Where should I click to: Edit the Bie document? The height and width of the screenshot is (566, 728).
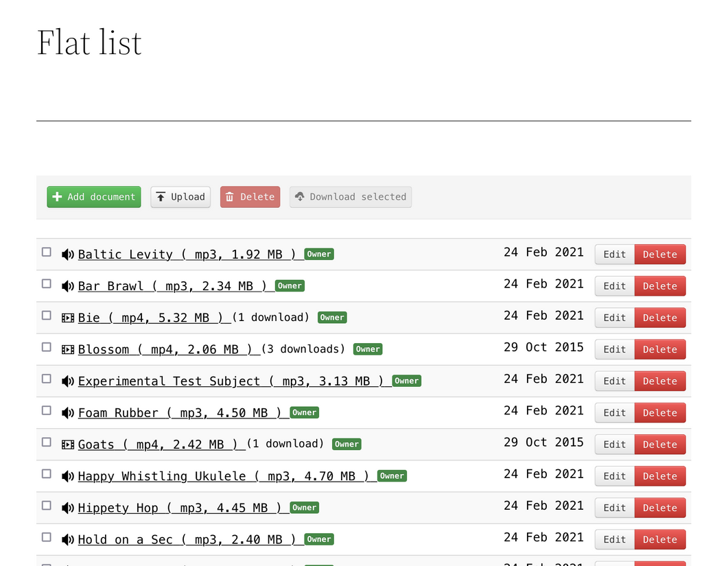615,318
